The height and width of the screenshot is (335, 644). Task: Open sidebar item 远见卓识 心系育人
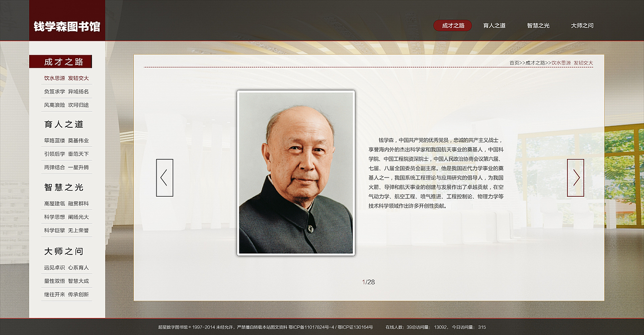66,268
